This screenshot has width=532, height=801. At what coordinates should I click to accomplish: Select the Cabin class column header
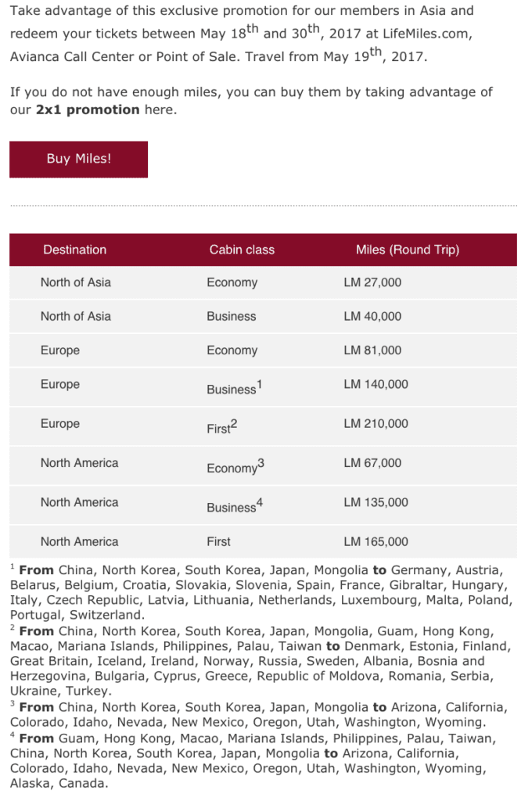(242, 250)
